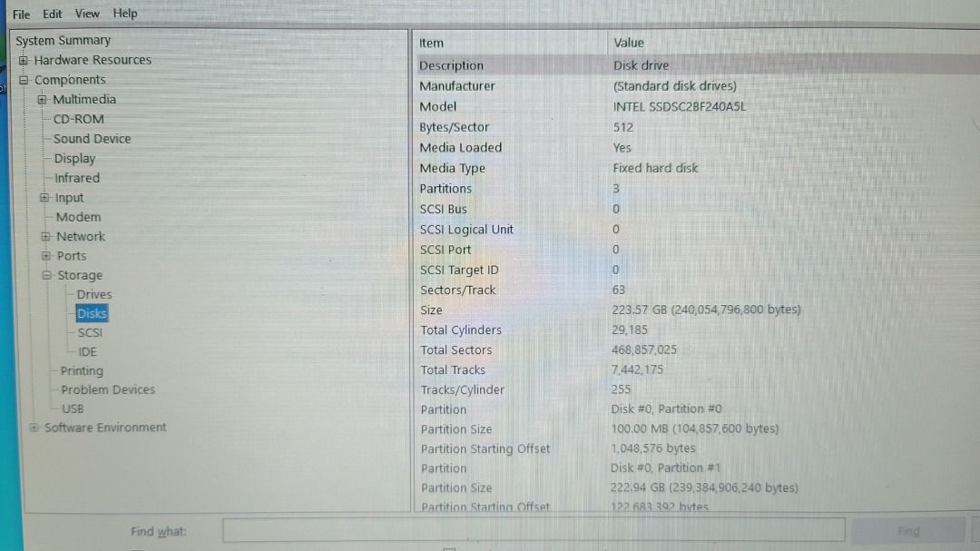Select the Sound Device category
Image resolution: width=980 pixels, height=551 pixels.
tap(91, 139)
